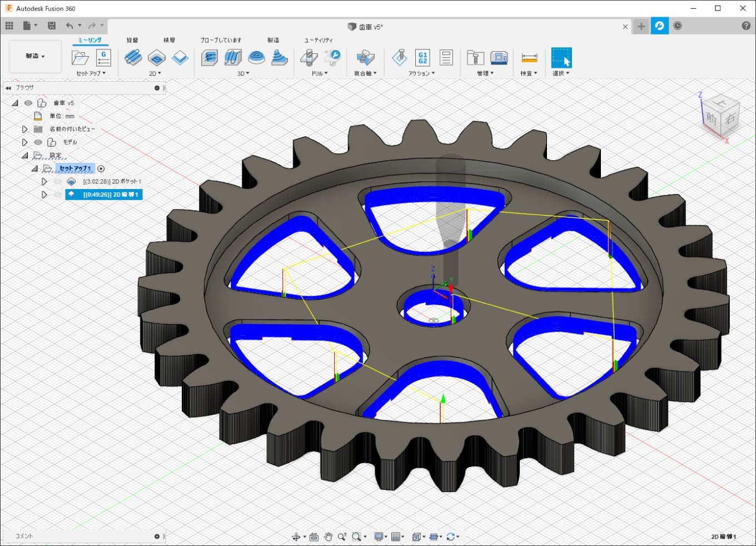Open the 3D toolpaths dropdown menu
This screenshot has width=756, height=546.
(x=243, y=73)
